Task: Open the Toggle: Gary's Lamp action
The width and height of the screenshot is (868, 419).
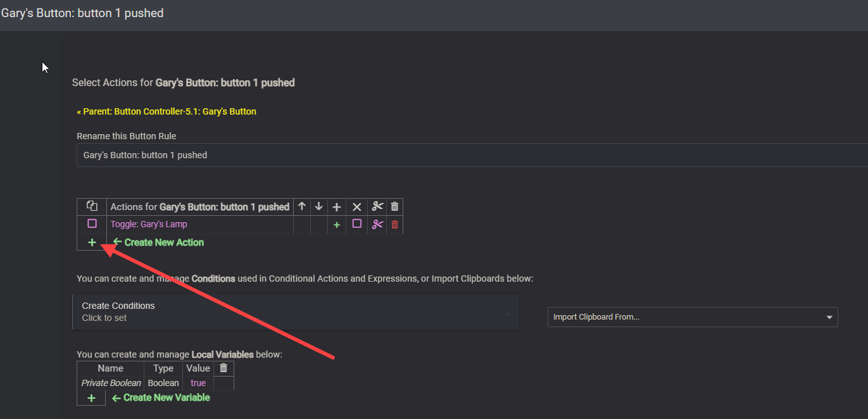Action: point(149,224)
